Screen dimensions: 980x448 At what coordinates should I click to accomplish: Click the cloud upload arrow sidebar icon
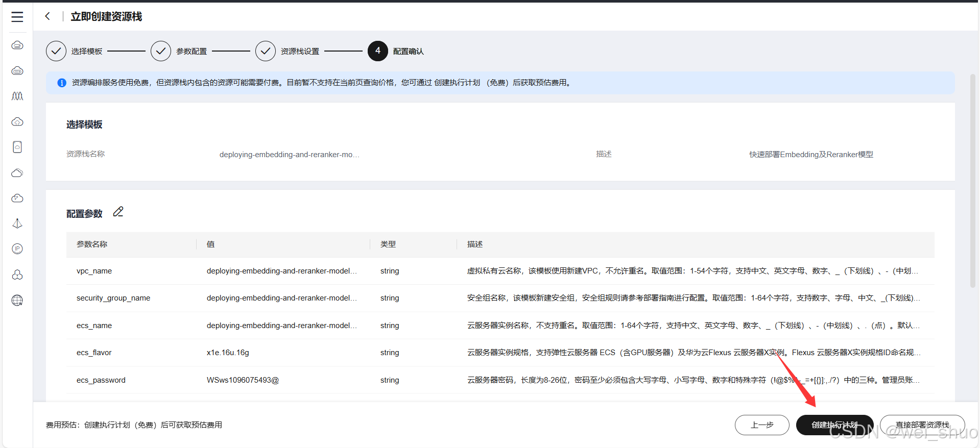(x=17, y=122)
